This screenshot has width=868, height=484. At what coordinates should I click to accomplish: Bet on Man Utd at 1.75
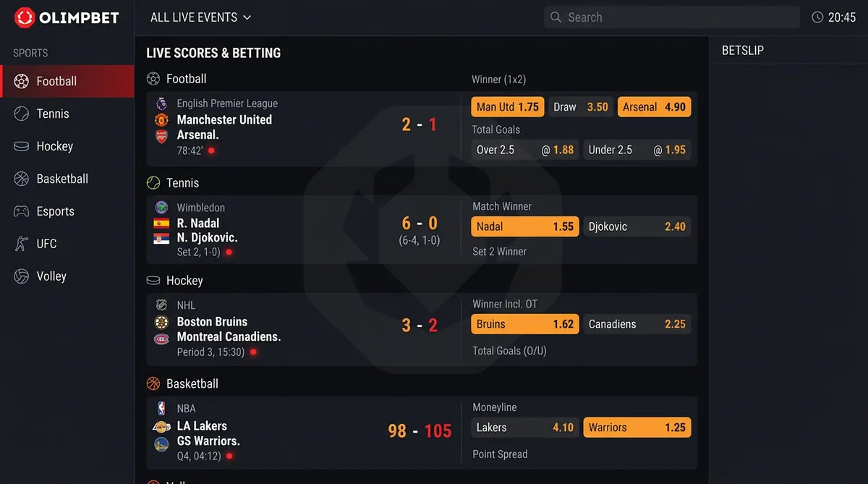point(507,107)
